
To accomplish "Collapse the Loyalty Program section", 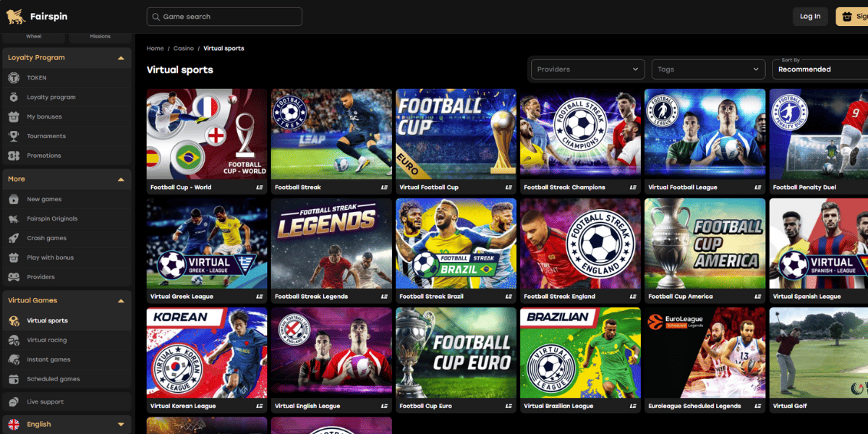I will (x=121, y=58).
